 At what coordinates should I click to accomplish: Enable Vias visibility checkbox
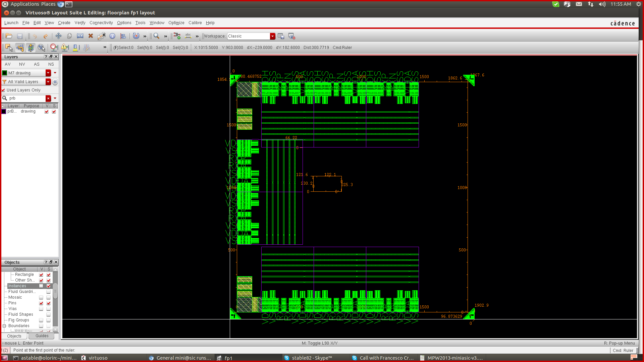(41, 309)
